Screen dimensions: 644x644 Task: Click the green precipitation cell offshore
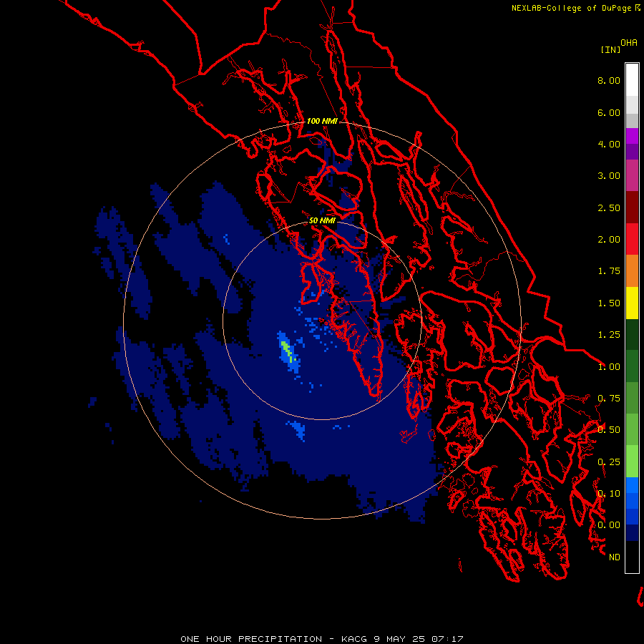(288, 351)
